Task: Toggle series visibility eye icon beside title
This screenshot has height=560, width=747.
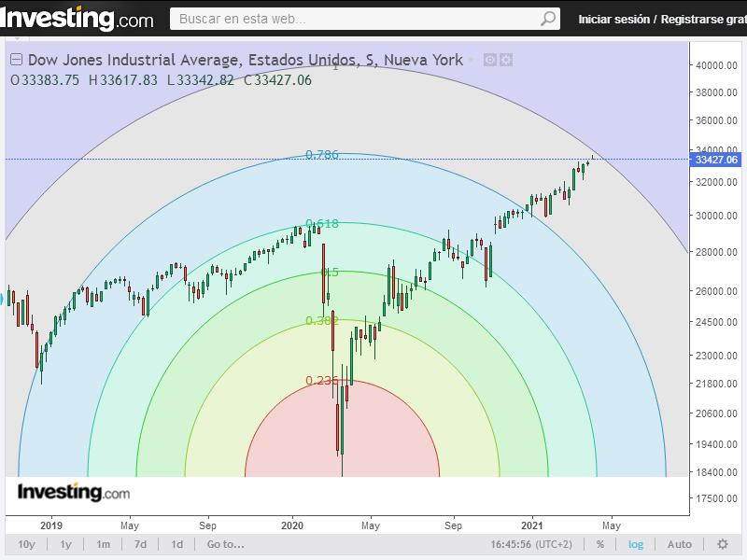Action: pyautogui.click(x=489, y=60)
